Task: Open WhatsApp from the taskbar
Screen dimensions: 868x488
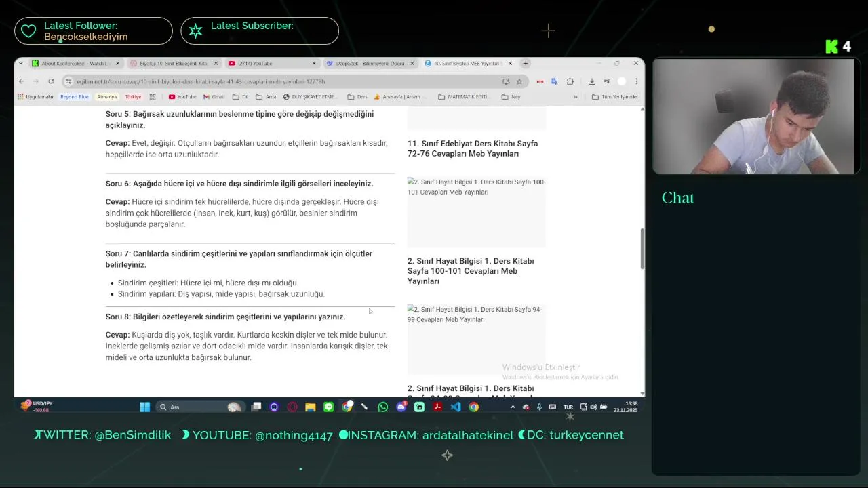Action: (383, 407)
